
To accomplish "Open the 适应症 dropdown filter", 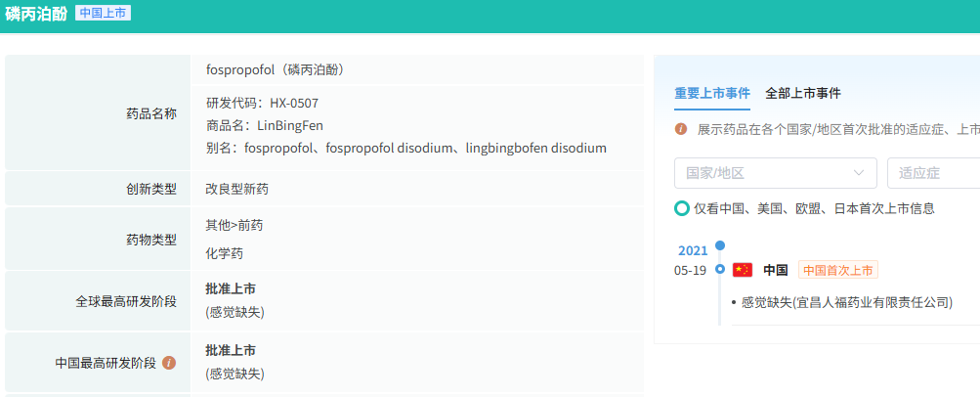I will (x=933, y=173).
